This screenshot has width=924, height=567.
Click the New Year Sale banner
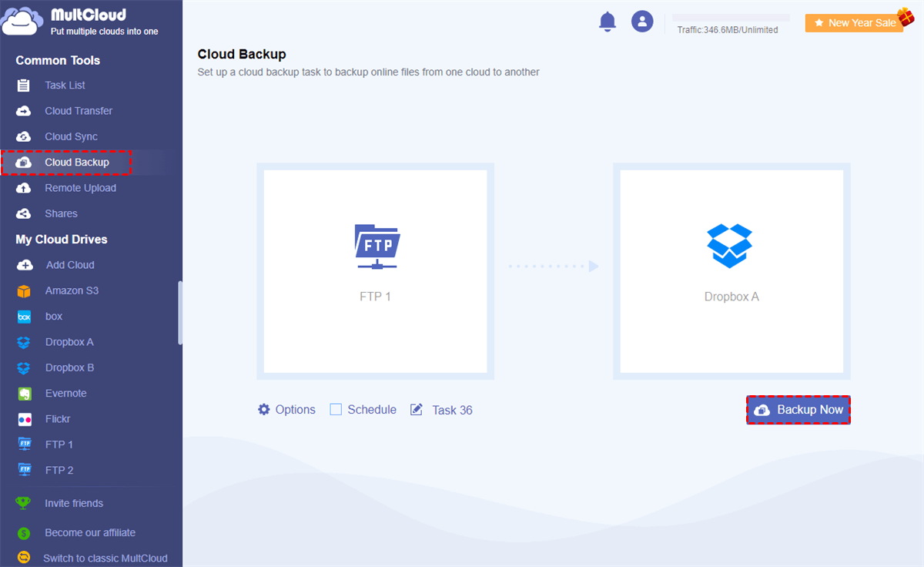(x=854, y=23)
